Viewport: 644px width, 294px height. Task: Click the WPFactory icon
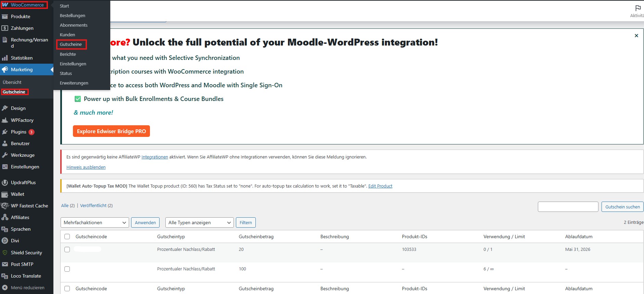pos(5,120)
